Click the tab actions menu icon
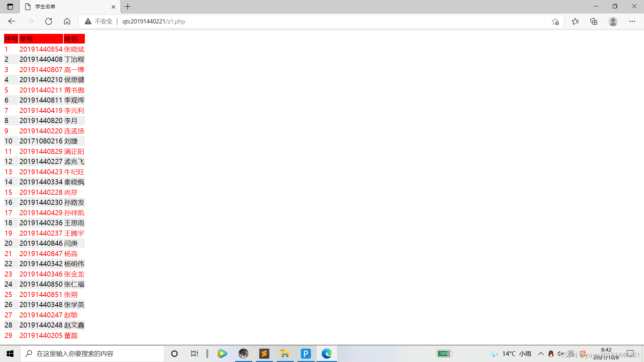Screen dimensions: 644x362 (x=10, y=7)
